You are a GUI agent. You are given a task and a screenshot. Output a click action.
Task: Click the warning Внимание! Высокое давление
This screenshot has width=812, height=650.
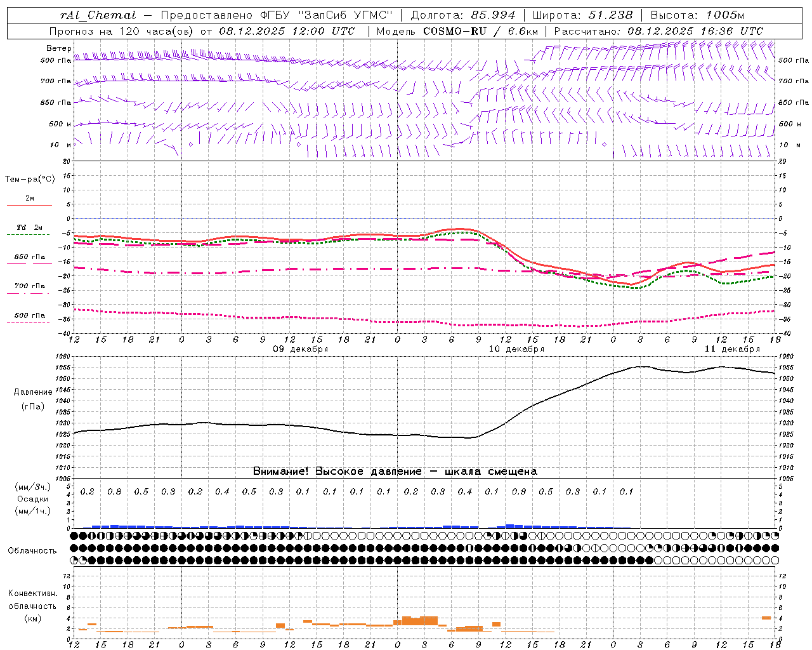click(x=337, y=472)
